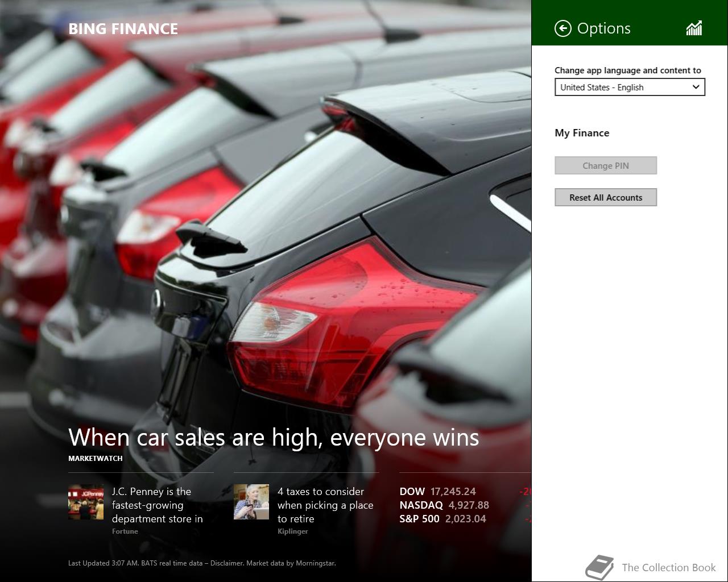728x582 pixels.
Task: Click the Options panel title
Action: [603, 28]
